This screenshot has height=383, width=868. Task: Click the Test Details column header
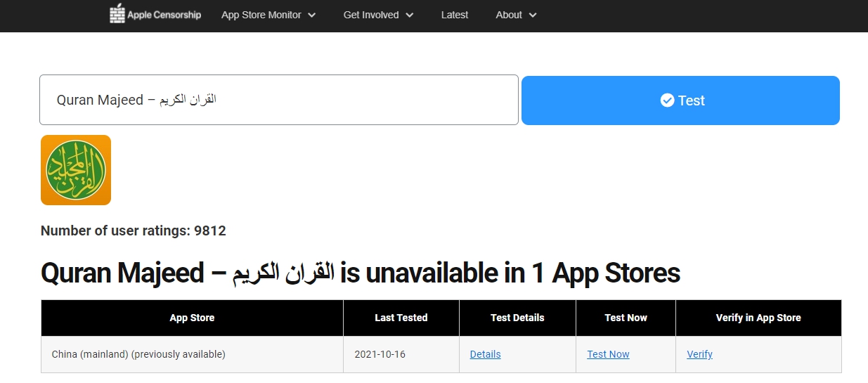tap(517, 318)
